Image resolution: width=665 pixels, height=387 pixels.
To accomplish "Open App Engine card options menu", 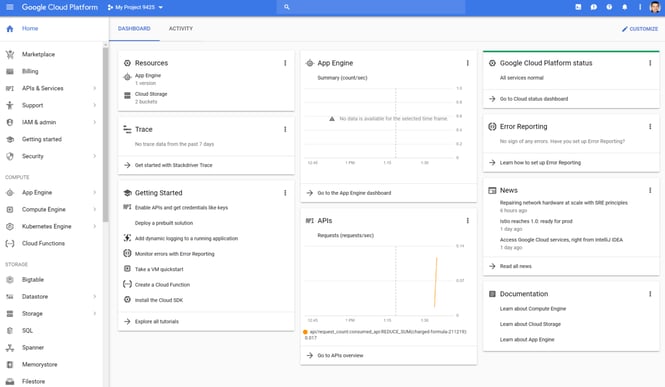I will [x=468, y=63].
